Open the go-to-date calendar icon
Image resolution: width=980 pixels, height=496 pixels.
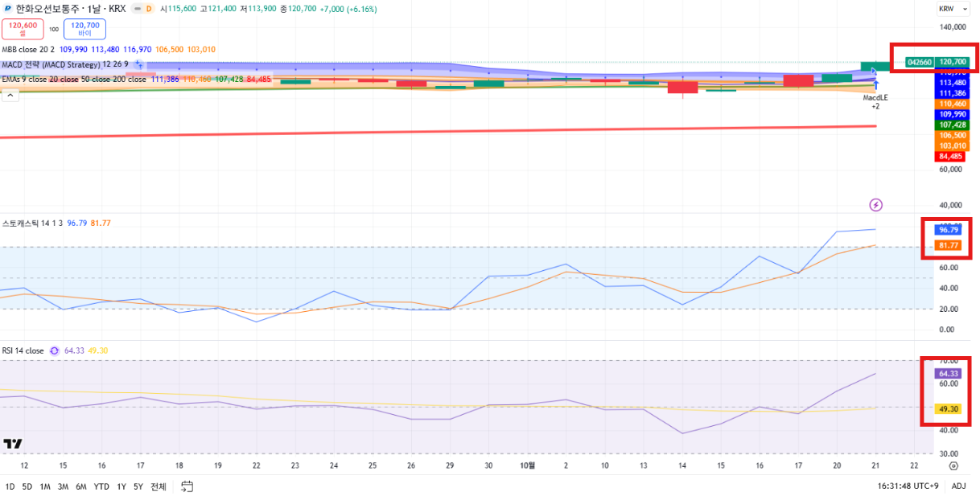[x=187, y=486]
